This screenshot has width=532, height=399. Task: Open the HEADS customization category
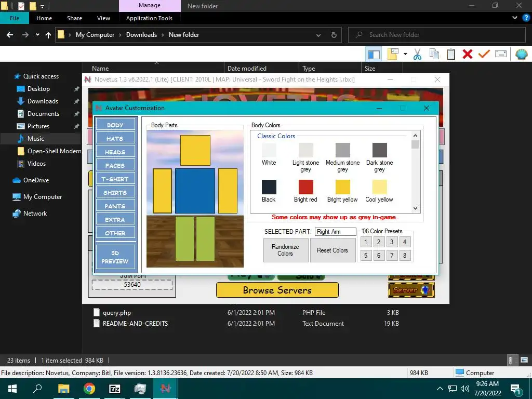[115, 152]
